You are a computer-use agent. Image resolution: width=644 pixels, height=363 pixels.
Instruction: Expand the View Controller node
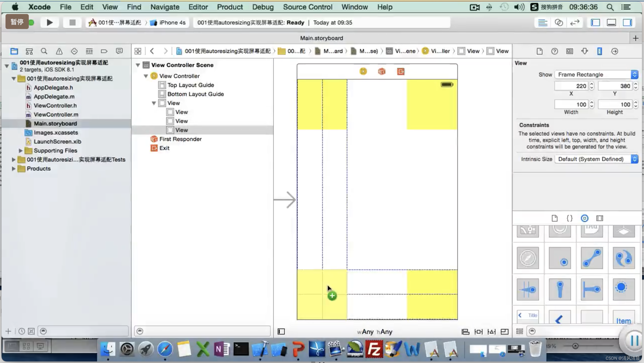tap(146, 75)
